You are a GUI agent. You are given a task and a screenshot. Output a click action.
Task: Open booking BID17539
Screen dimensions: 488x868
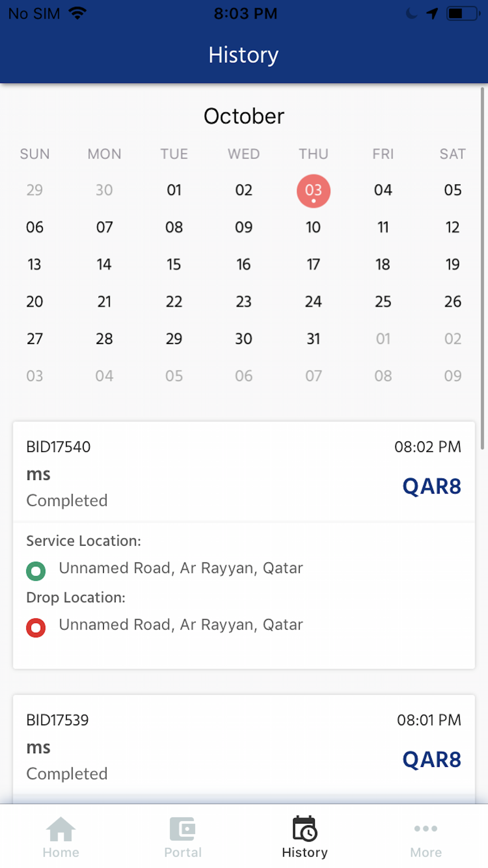(x=58, y=720)
